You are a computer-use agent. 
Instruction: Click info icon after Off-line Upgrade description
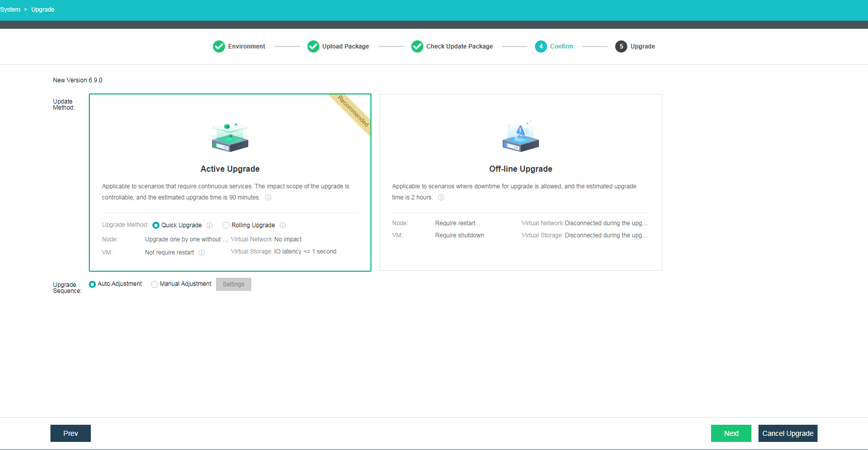click(x=441, y=197)
